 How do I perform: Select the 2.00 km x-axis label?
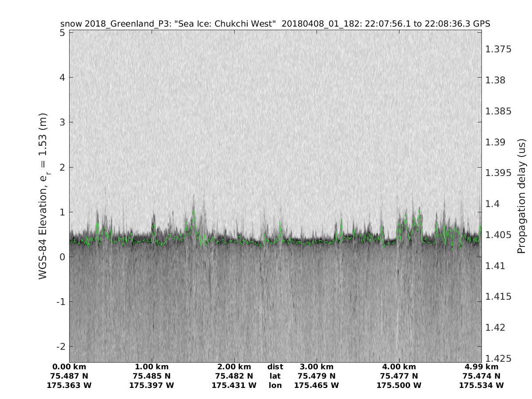(x=234, y=367)
